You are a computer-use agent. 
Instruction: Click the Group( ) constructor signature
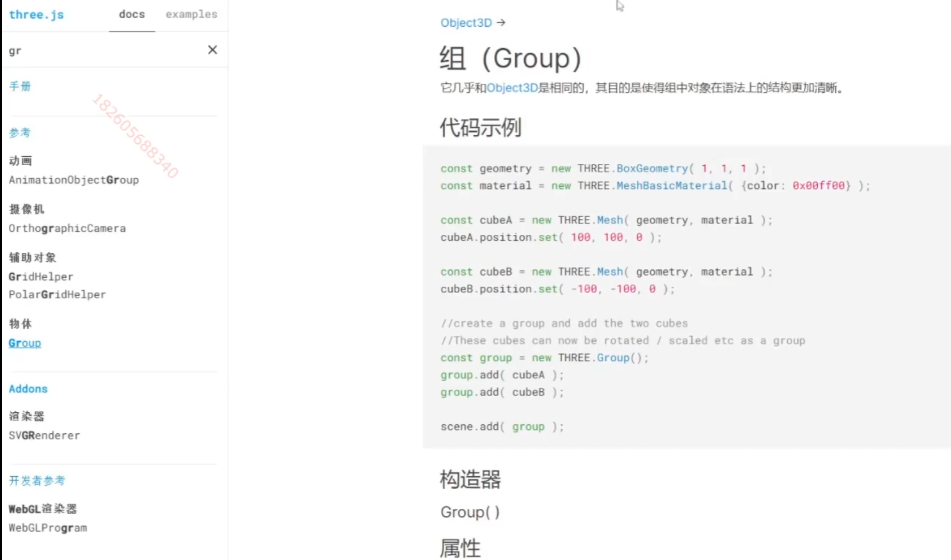click(x=470, y=512)
